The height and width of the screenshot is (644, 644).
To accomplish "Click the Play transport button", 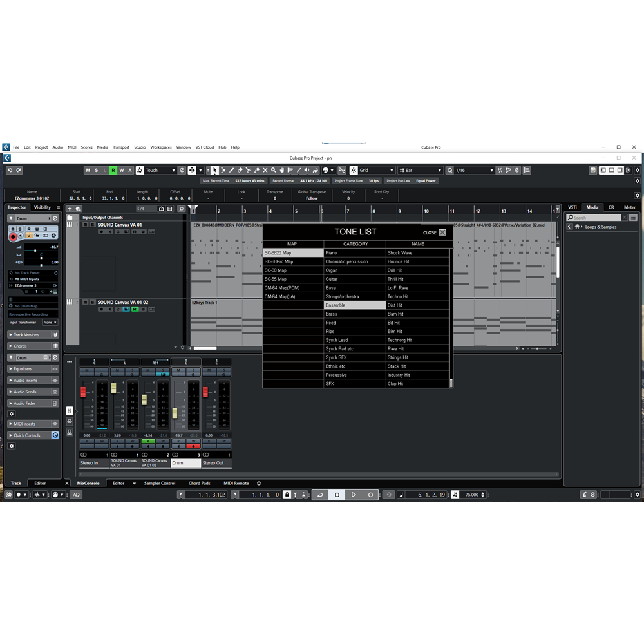I will (354, 495).
